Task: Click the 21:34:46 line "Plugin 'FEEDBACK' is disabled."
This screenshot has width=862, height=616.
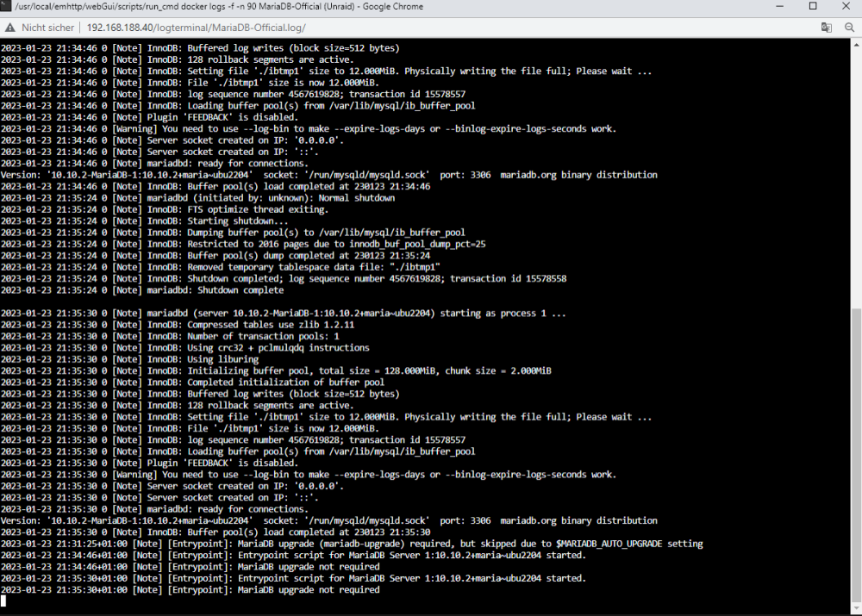Action: pos(149,117)
